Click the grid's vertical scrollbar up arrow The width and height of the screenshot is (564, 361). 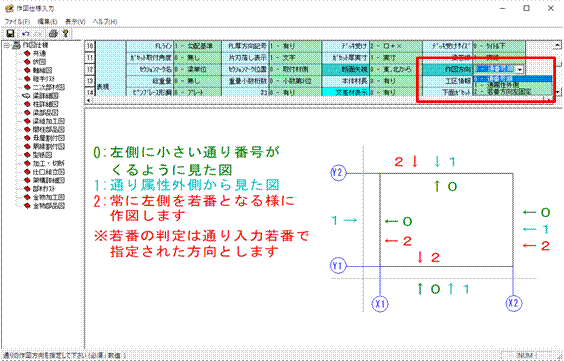tap(558, 46)
